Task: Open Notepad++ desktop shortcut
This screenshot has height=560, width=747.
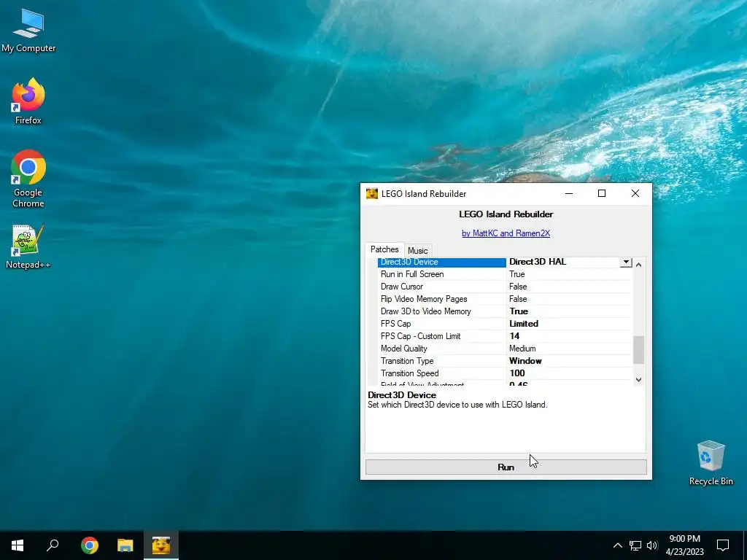Action: (x=28, y=246)
